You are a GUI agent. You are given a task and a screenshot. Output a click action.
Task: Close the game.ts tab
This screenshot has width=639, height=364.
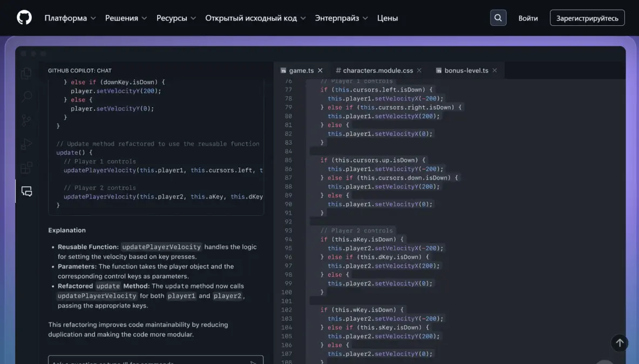pyautogui.click(x=320, y=71)
